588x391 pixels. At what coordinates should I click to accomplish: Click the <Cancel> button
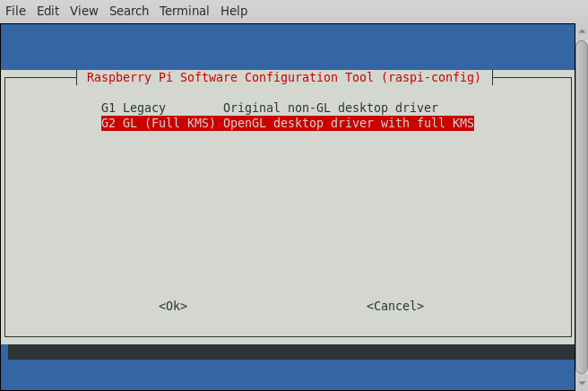pyautogui.click(x=395, y=306)
